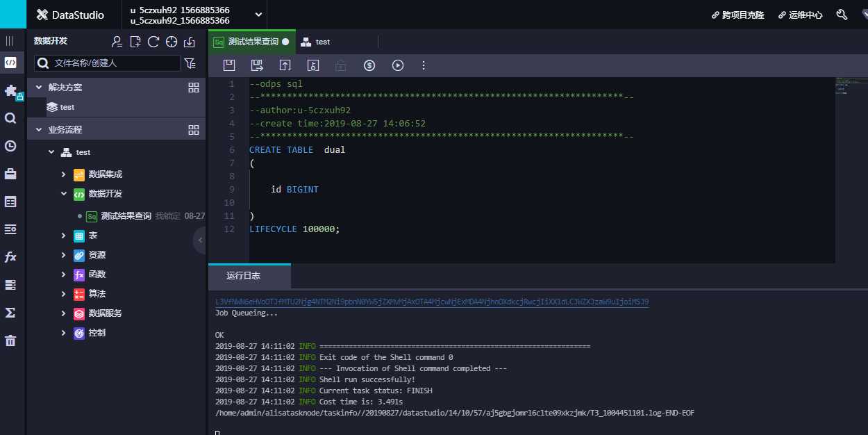Open the 测试结果查询 node in tree

[126, 216]
